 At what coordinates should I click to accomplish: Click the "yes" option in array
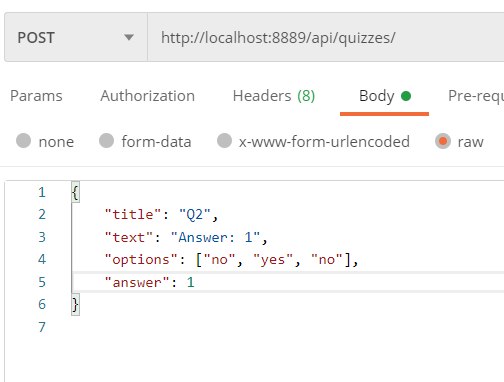[x=273, y=259]
